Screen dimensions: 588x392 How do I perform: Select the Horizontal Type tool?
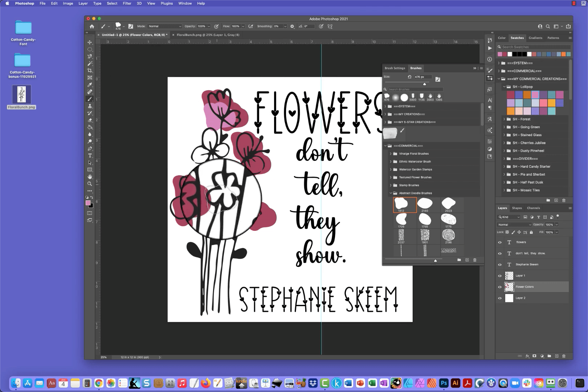coord(90,156)
